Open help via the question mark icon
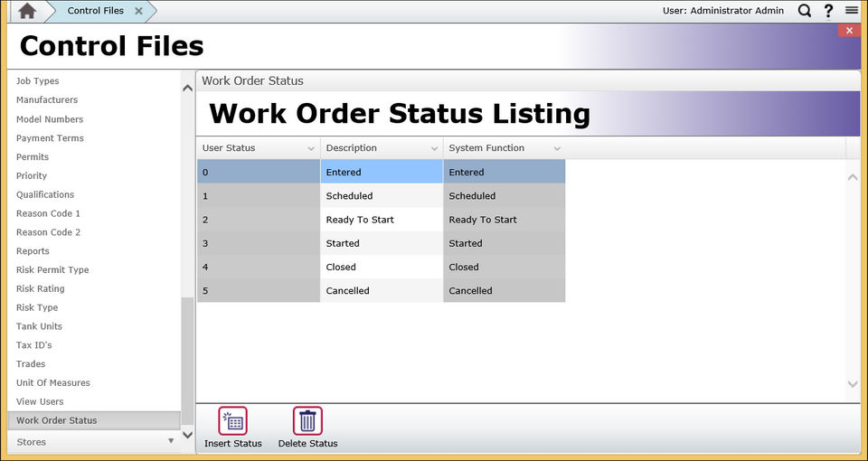The height and width of the screenshot is (461, 868). (828, 11)
